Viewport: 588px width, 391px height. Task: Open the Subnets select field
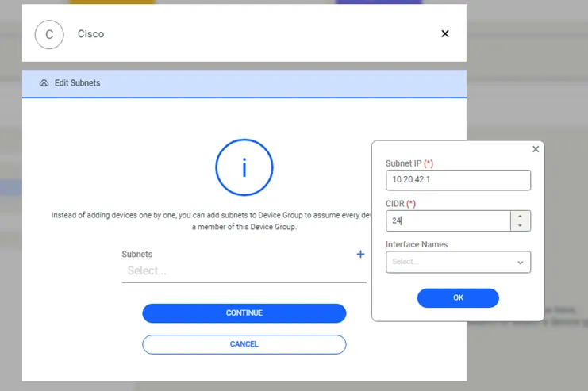244,271
